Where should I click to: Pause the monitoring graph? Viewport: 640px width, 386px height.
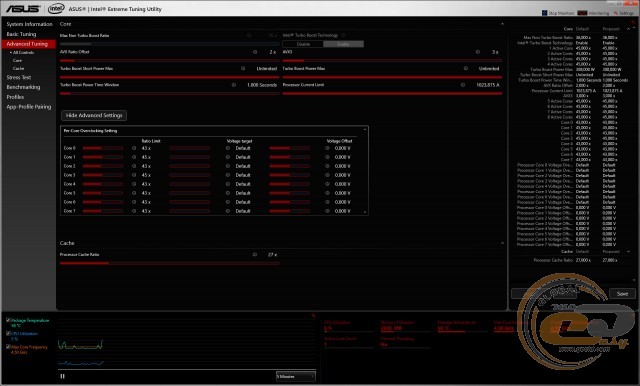click(x=62, y=376)
